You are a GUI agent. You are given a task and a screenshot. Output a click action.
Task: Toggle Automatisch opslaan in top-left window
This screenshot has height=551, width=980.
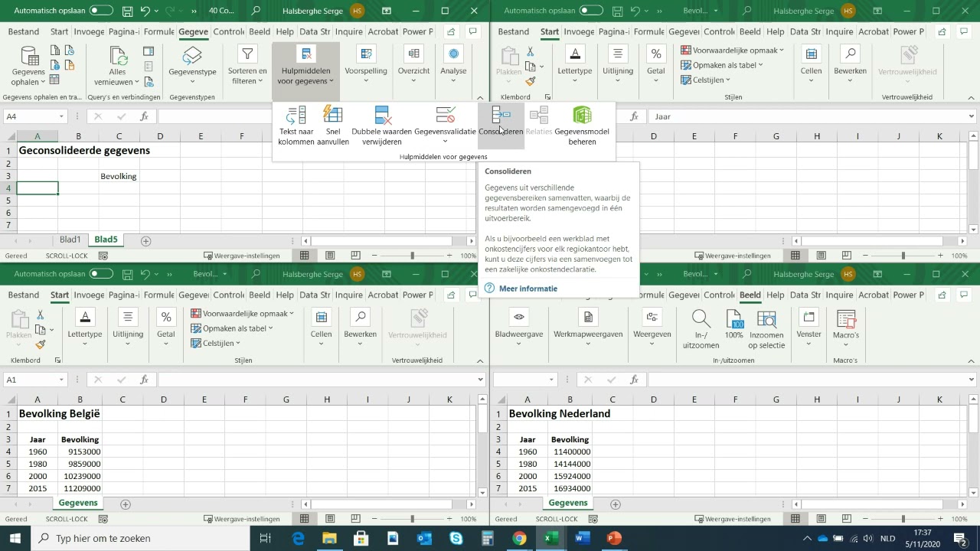coord(101,11)
